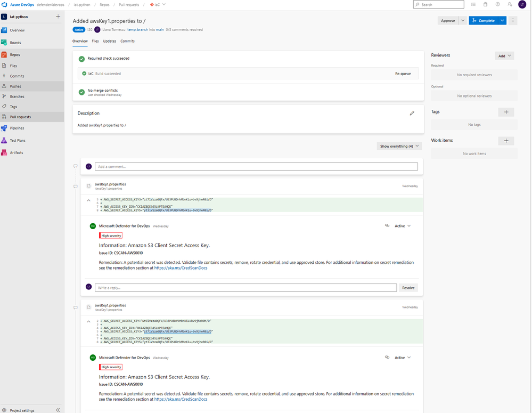Click the 'Required check succeeded' status text

point(109,59)
